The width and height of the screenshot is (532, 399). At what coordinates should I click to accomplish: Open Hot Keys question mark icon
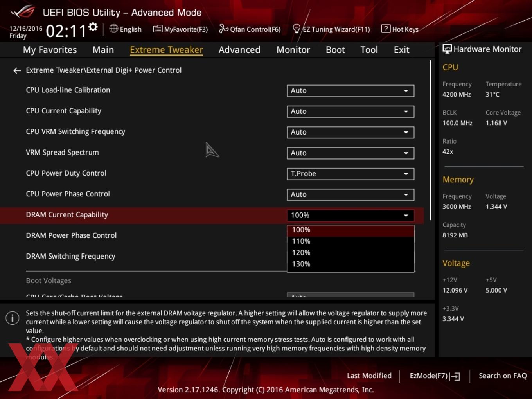pos(386,29)
